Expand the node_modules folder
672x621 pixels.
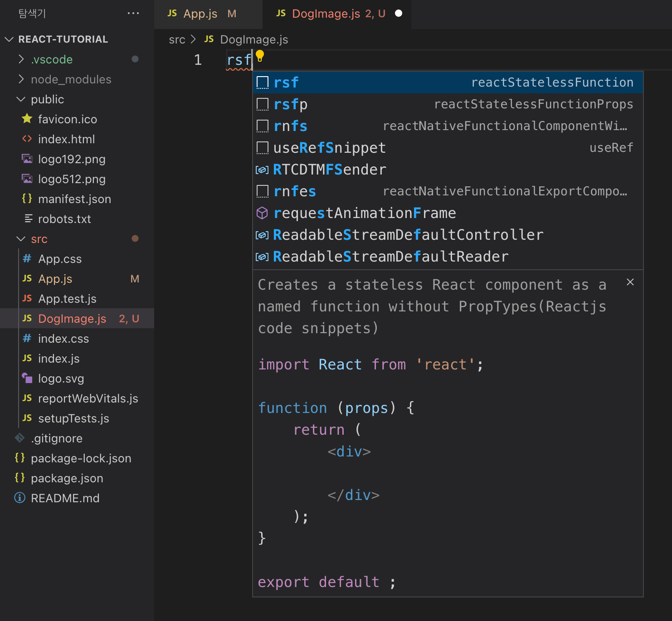21,79
